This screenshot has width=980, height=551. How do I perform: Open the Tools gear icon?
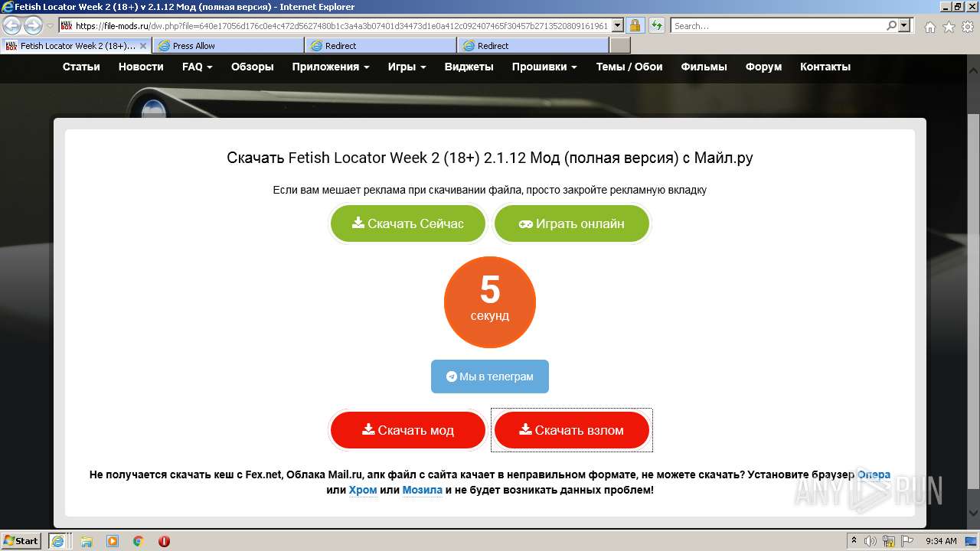(x=967, y=27)
